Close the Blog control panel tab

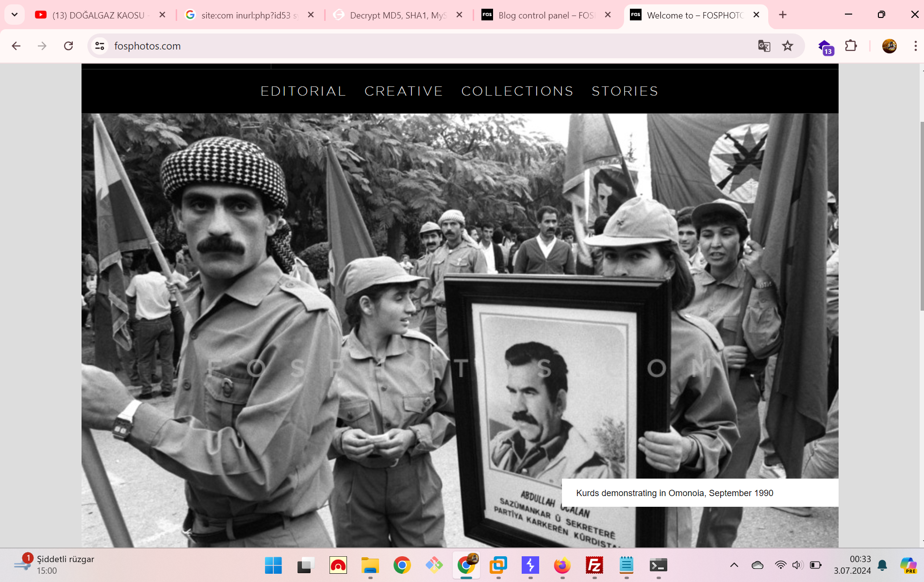tap(608, 15)
